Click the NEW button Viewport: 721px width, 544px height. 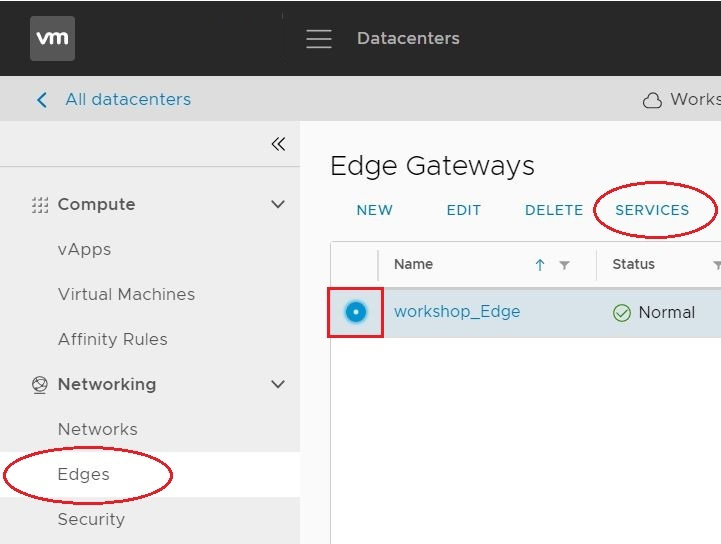click(x=375, y=210)
